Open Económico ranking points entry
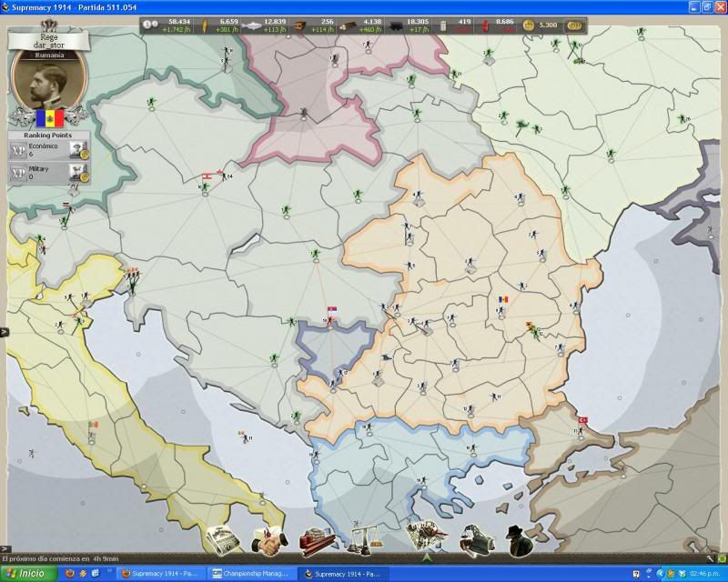This screenshot has width=728, height=582. pos(49,150)
